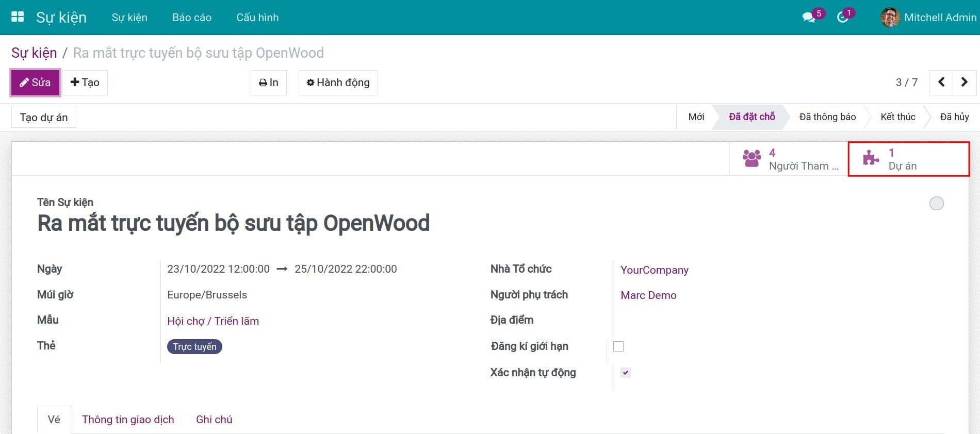Screen dimensions: 980x434
Task: Open the attendees Người Tham stat button
Action: pyautogui.click(x=789, y=159)
